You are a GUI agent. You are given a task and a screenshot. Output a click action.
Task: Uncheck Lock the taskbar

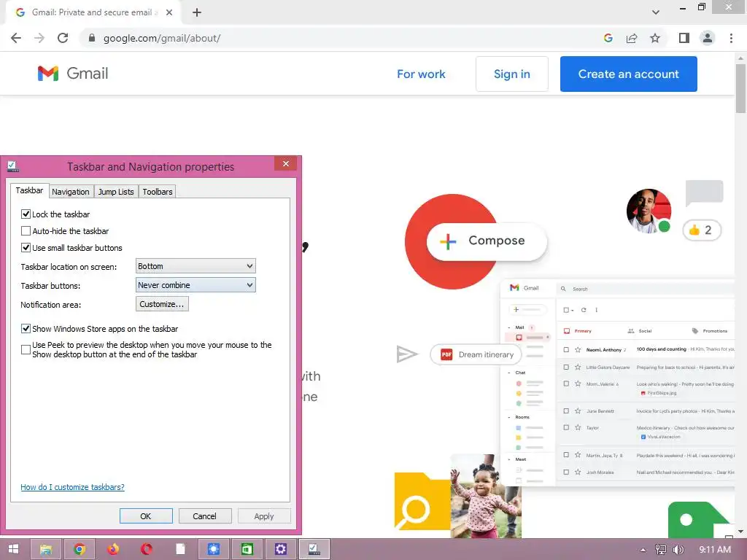tap(26, 214)
